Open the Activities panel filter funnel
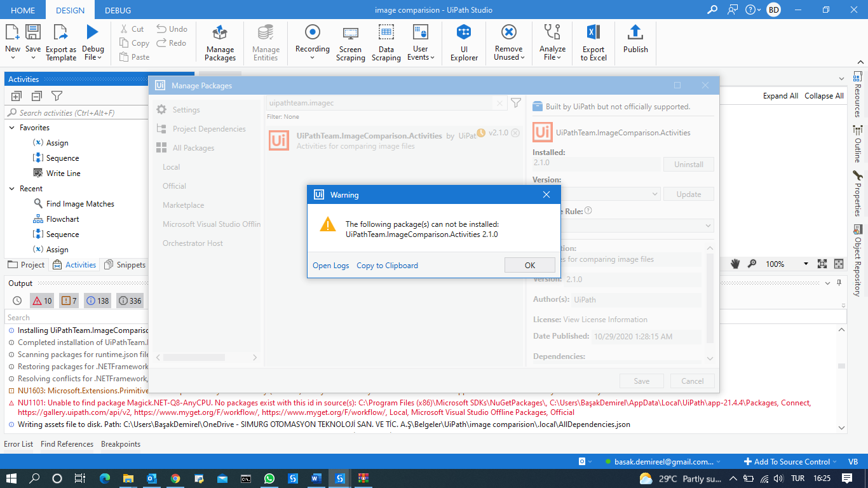The image size is (868, 488). point(57,96)
